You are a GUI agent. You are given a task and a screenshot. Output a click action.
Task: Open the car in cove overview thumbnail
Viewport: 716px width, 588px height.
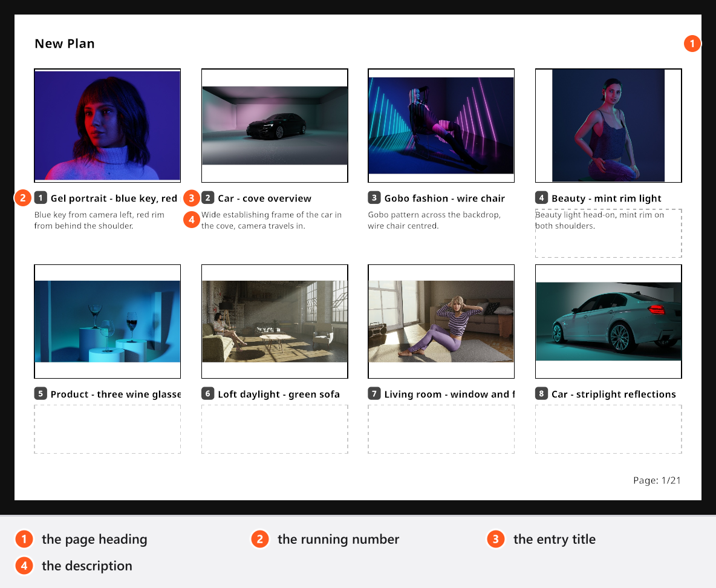[x=275, y=126]
